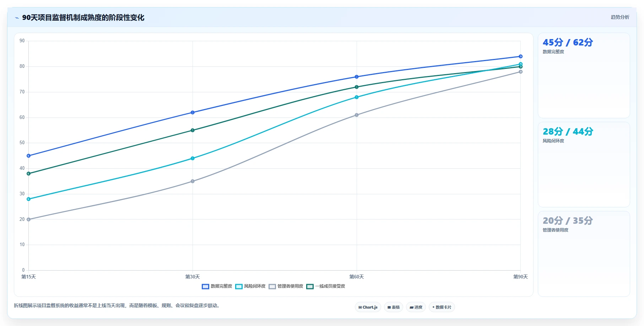Select the 一线成员接受度 point at 第15天

[29, 174]
